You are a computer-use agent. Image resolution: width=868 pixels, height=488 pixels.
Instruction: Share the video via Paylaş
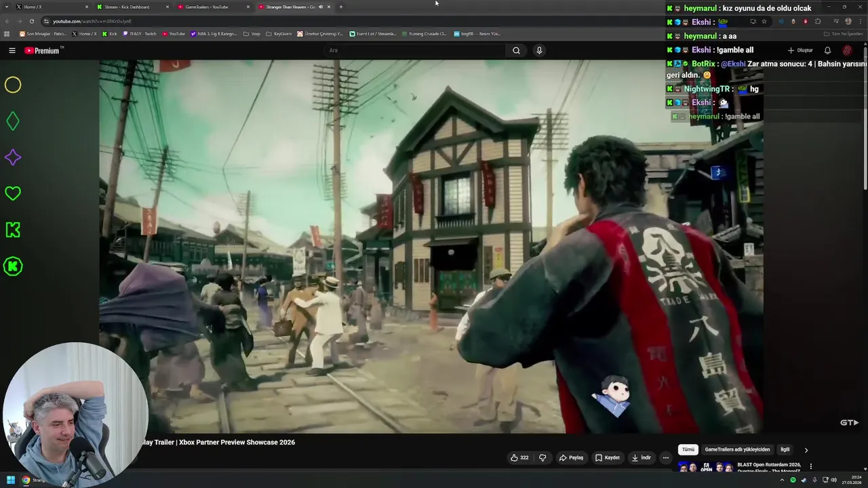(x=571, y=457)
